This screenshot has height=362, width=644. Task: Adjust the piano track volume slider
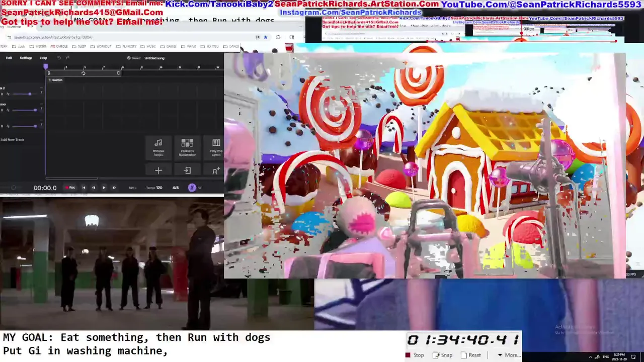(25, 110)
